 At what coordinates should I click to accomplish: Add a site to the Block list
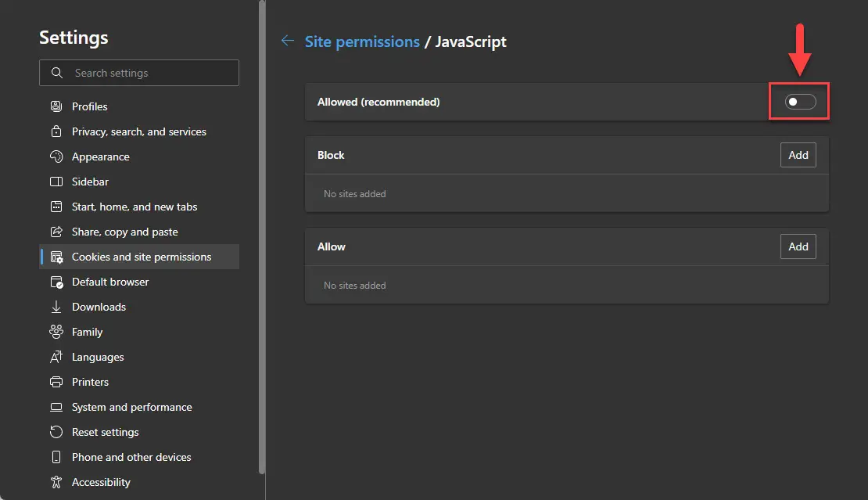[x=798, y=155]
